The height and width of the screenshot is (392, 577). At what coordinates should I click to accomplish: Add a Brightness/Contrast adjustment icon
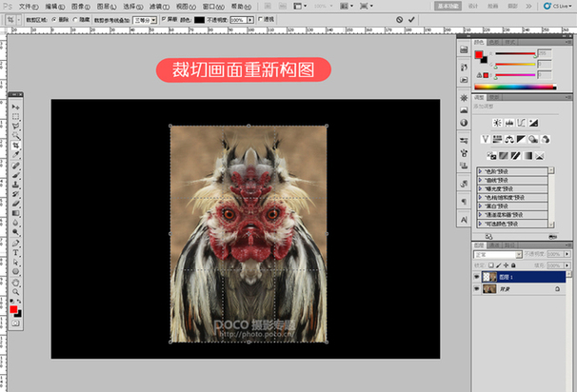497,123
